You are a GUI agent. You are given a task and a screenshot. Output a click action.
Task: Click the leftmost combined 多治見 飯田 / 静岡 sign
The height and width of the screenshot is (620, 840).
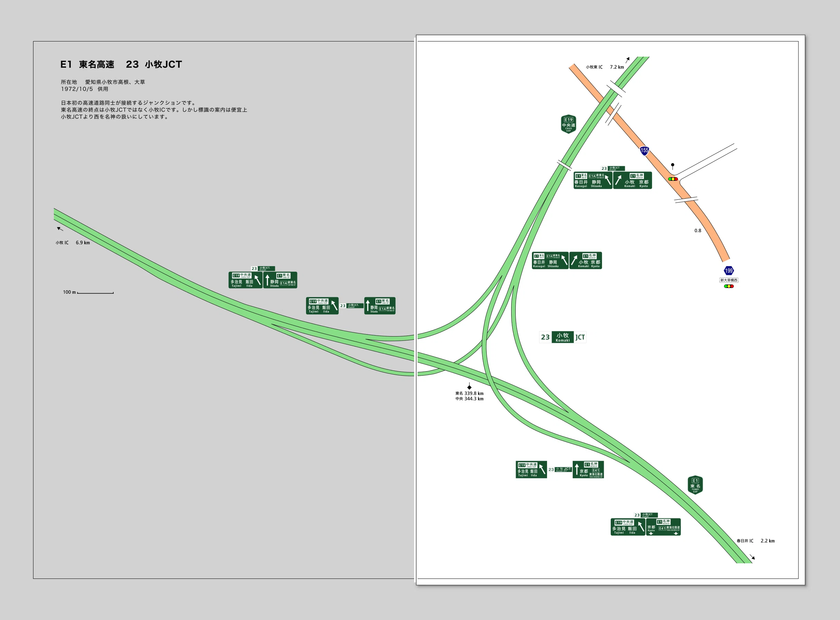tap(263, 280)
